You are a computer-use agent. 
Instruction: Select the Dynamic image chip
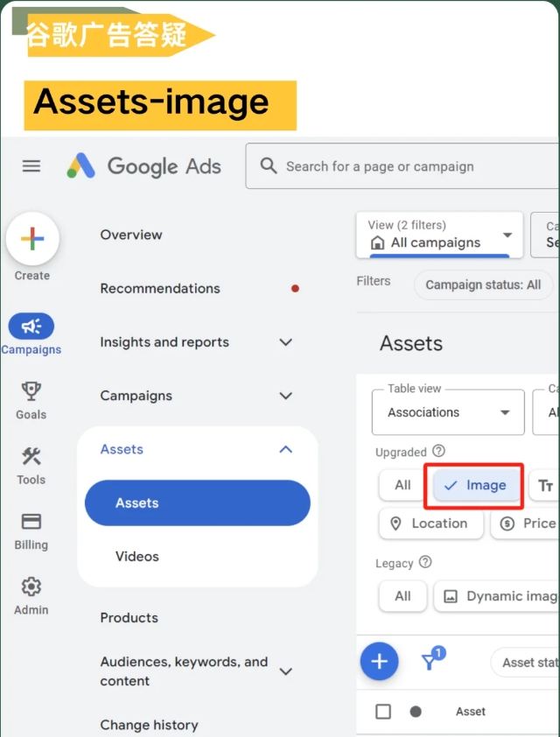(x=497, y=596)
